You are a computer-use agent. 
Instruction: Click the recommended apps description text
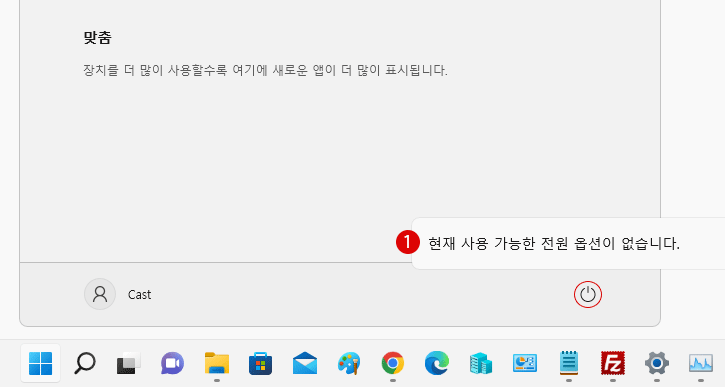pos(265,70)
